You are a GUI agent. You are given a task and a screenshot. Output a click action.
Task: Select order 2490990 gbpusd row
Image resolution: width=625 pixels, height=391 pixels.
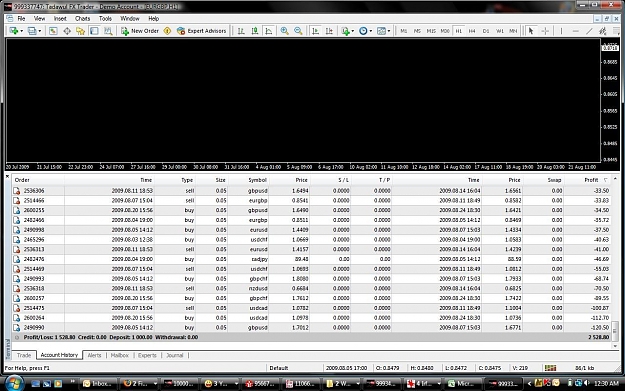pyautogui.click(x=312, y=328)
